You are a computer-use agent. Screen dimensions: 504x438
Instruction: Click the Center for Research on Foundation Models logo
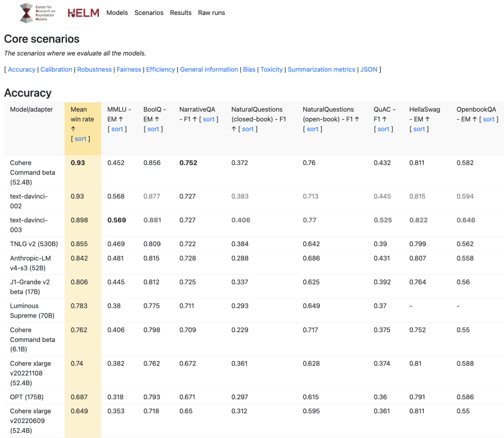(x=37, y=13)
